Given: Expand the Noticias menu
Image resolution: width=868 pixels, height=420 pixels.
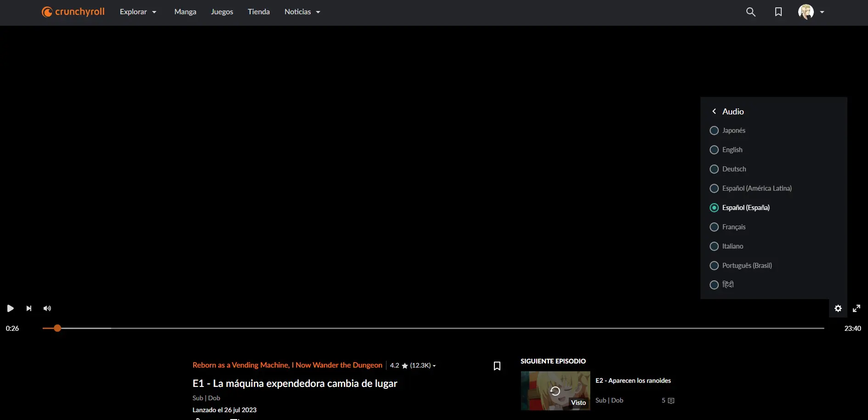Looking at the screenshot, I should pyautogui.click(x=302, y=12).
